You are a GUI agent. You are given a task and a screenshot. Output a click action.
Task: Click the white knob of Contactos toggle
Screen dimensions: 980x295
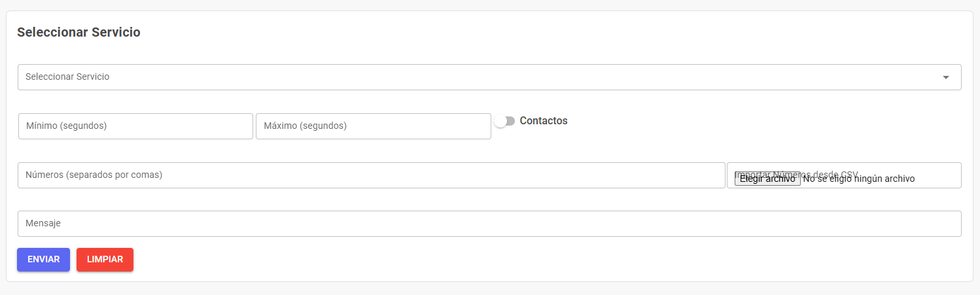click(500, 121)
